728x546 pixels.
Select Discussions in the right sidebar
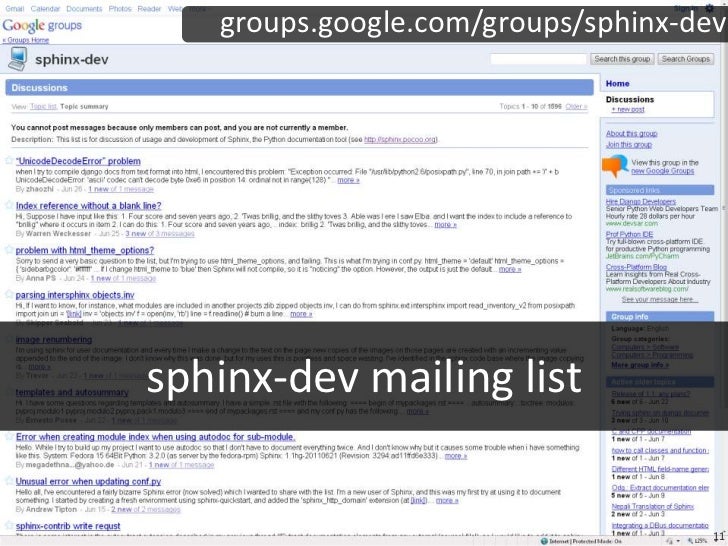(630, 99)
